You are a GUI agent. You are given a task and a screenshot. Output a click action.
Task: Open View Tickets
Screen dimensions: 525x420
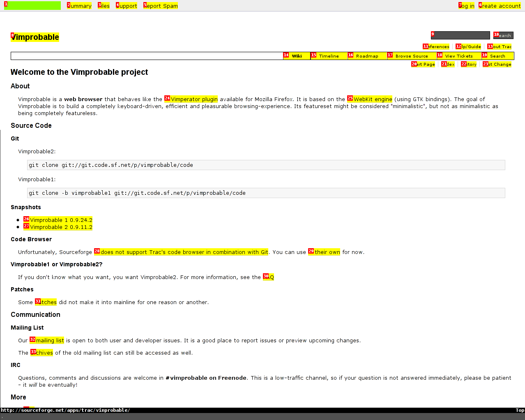point(458,55)
